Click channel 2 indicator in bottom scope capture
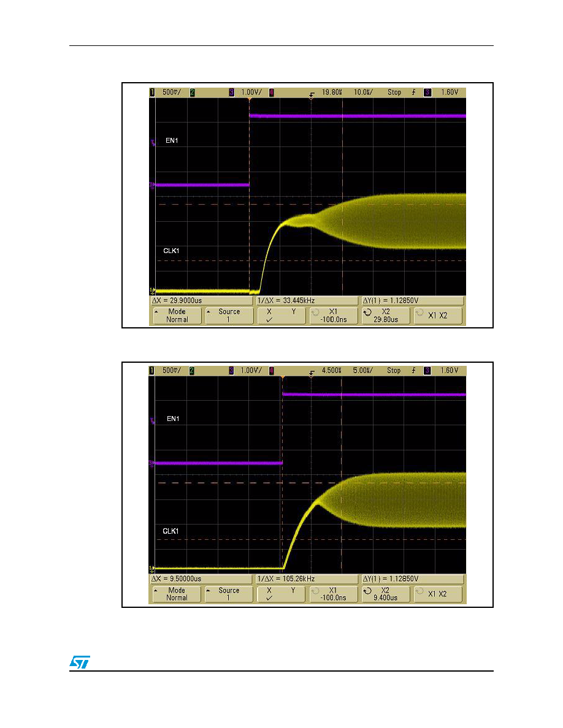The width and height of the screenshot is (563, 728). pos(192,371)
